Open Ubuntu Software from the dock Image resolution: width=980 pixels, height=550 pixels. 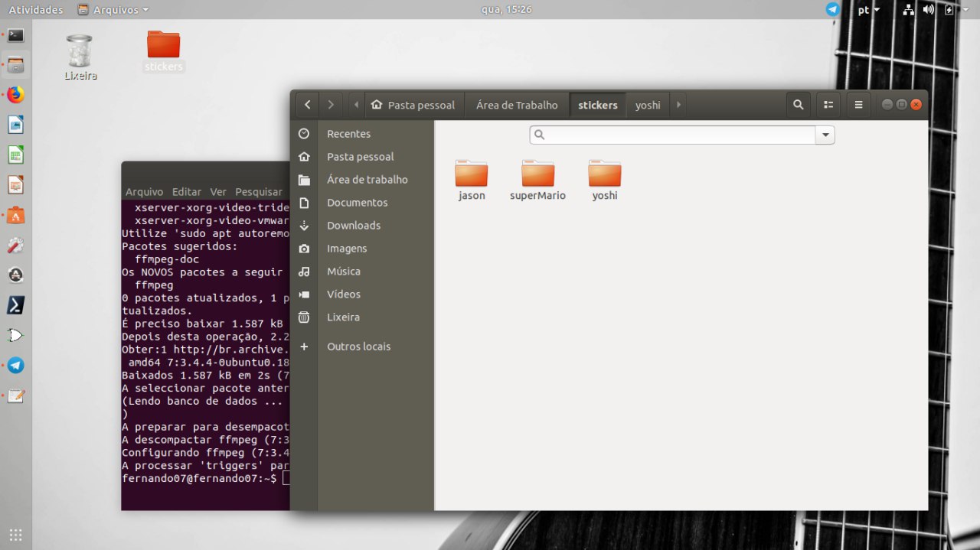click(15, 215)
